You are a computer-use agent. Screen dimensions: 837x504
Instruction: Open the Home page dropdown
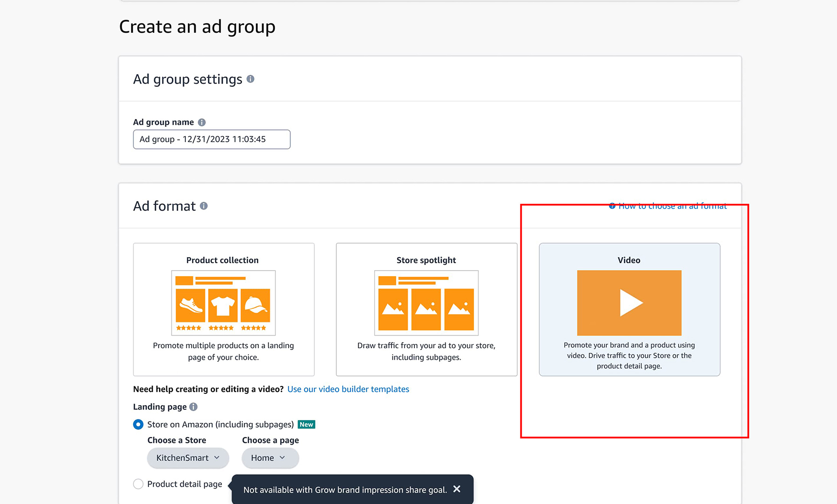[270, 458]
